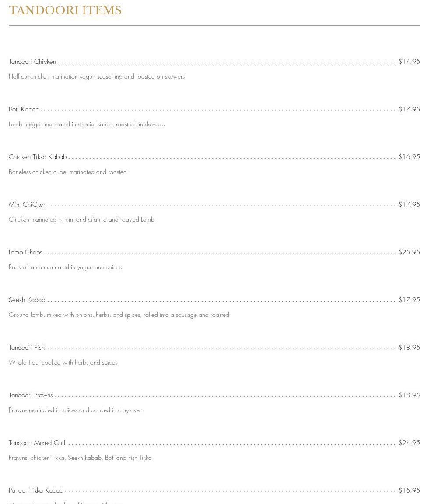Click the Tandoori Chicken description text
Image resolution: width=428 pixels, height=504 pixels.
point(97,77)
